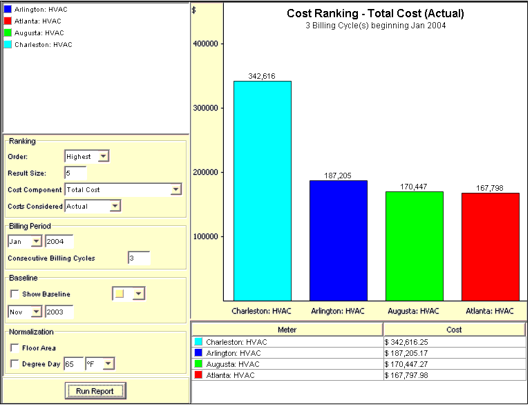Viewport: 532px width, 407px height.
Task: Click the Meter column header
Action: click(287, 330)
